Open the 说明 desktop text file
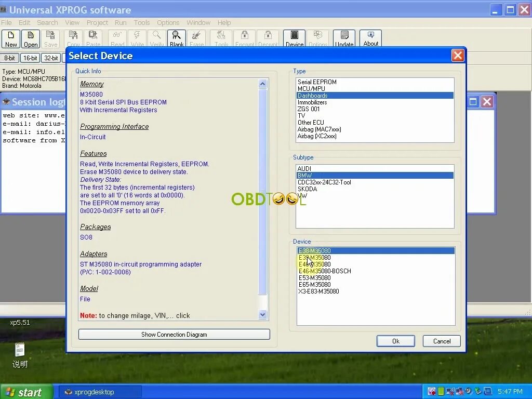 click(20, 355)
